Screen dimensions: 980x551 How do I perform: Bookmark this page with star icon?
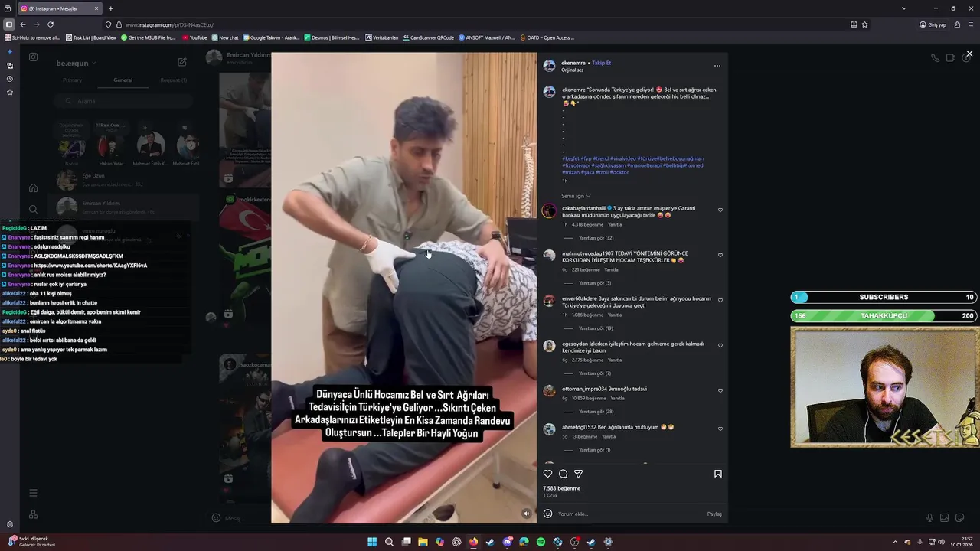tap(865, 24)
